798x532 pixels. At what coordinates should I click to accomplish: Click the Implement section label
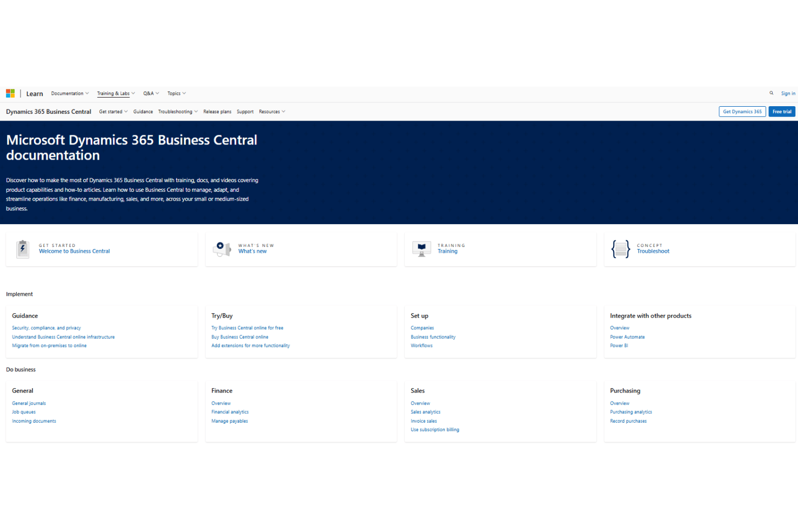click(x=19, y=294)
